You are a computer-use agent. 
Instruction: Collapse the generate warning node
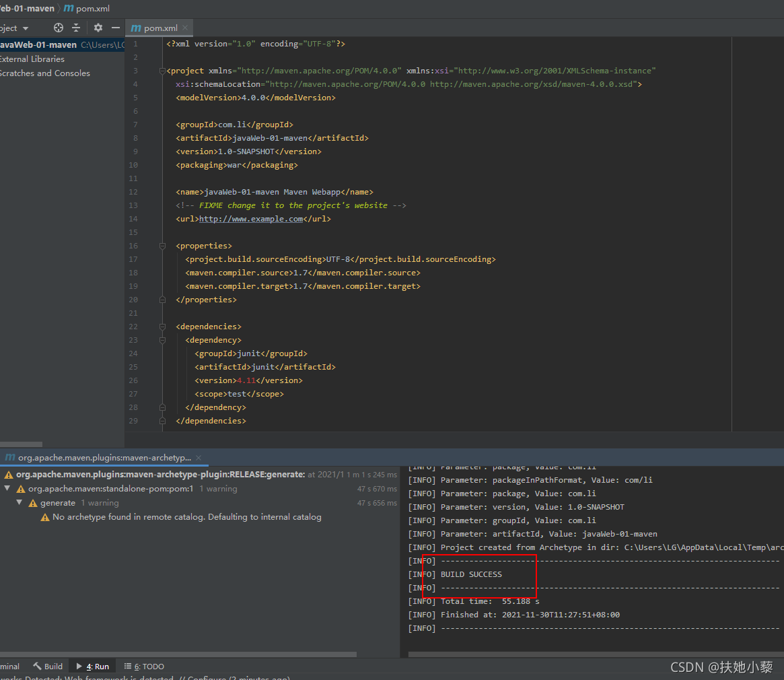pos(19,502)
